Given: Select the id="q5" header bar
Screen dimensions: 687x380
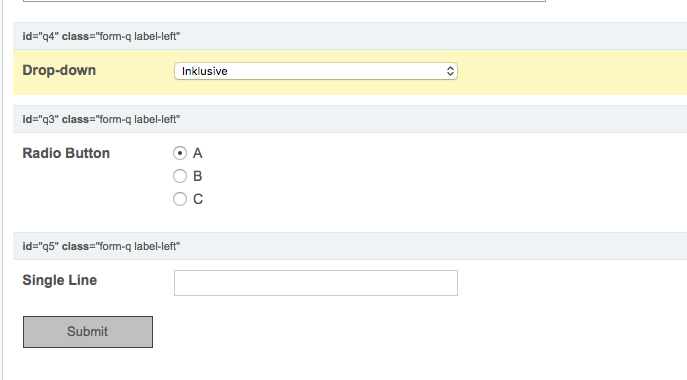Looking at the screenshot, I should click(x=350, y=246).
